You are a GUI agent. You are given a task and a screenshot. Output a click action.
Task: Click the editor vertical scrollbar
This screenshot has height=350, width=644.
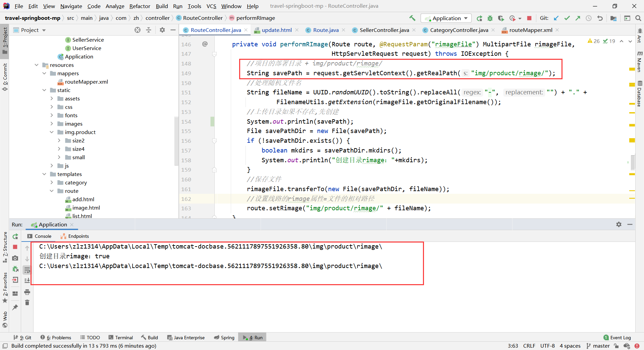pyautogui.click(x=633, y=162)
